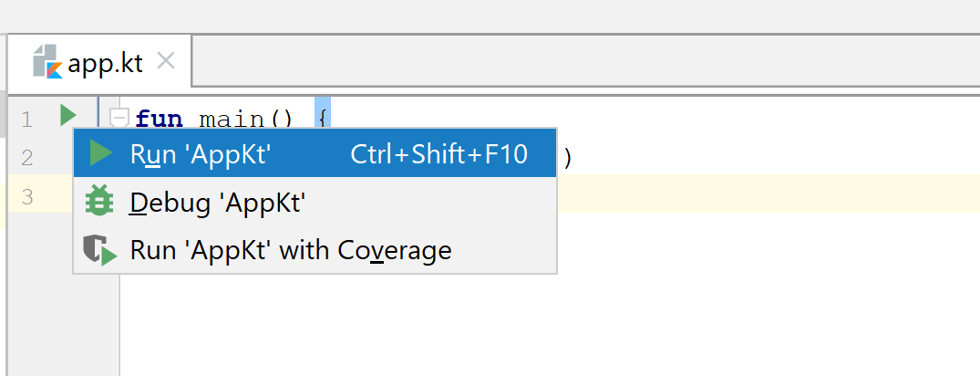Click the 'fun' keyword in the editor
Viewport: 980px width, 376px height.
pyautogui.click(x=159, y=120)
